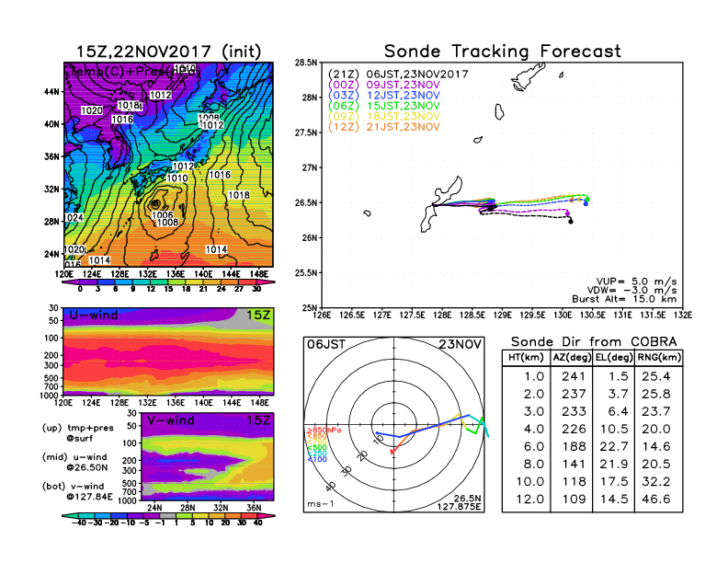This screenshot has height=563, width=728.
Task: Click the 'U-wind' panel label
Action: coord(94,316)
